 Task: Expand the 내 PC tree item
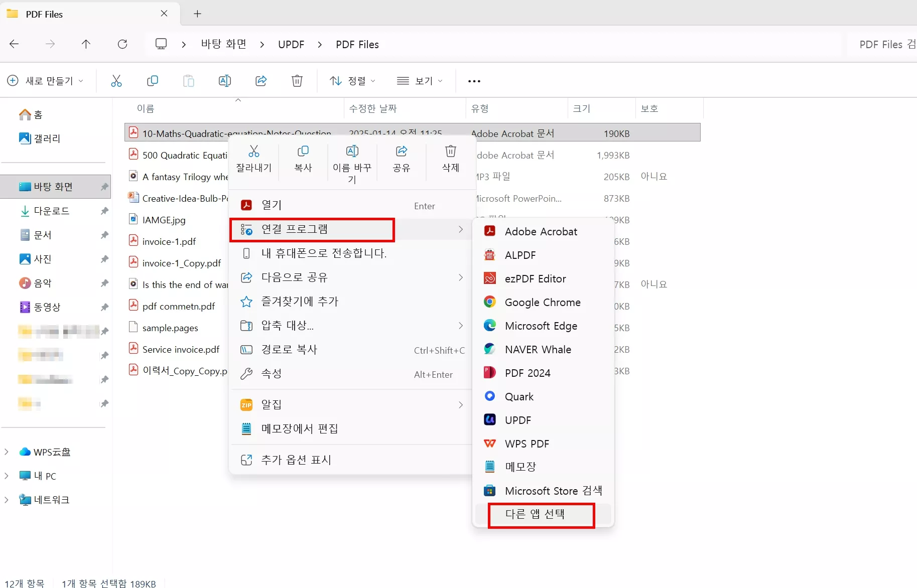point(6,476)
